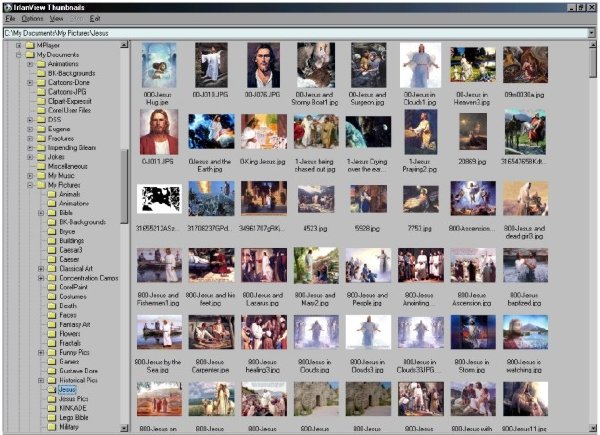
Task: Select the Caesar3 folder icon
Action: click(52, 250)
